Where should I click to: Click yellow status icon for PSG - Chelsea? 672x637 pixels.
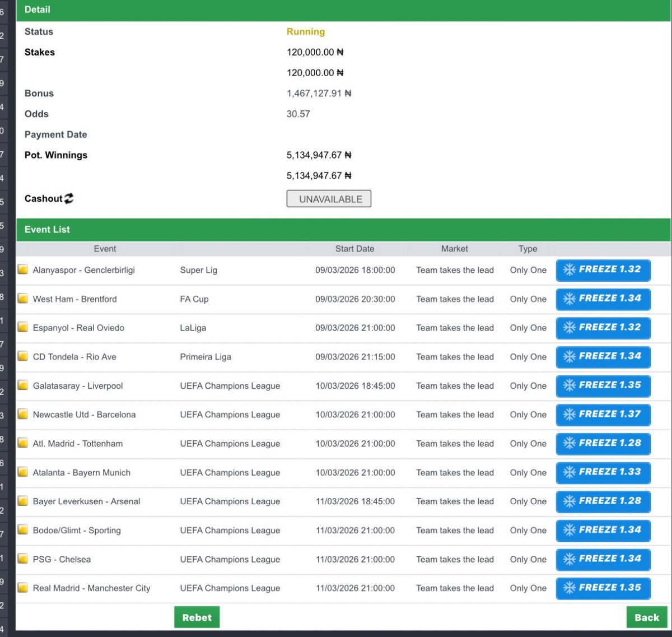coord(23,559)
